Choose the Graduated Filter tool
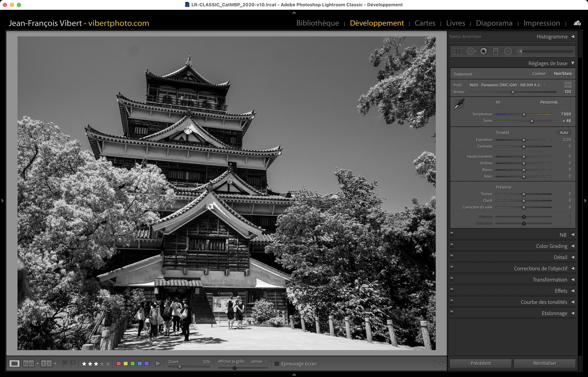Viewport: 588px width, 377px height. [496, 51]
